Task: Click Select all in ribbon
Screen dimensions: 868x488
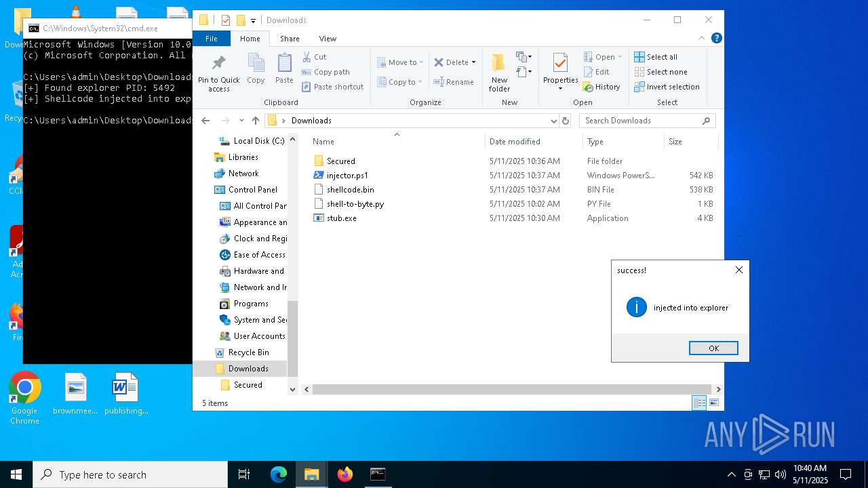Action: tap(656, 57)
